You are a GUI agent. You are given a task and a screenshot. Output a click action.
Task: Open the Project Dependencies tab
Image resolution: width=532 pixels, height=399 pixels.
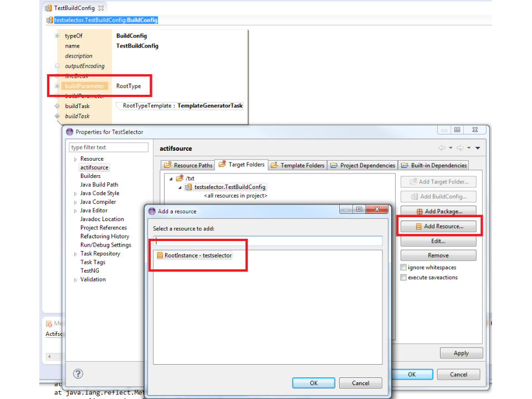coord(362,165)
